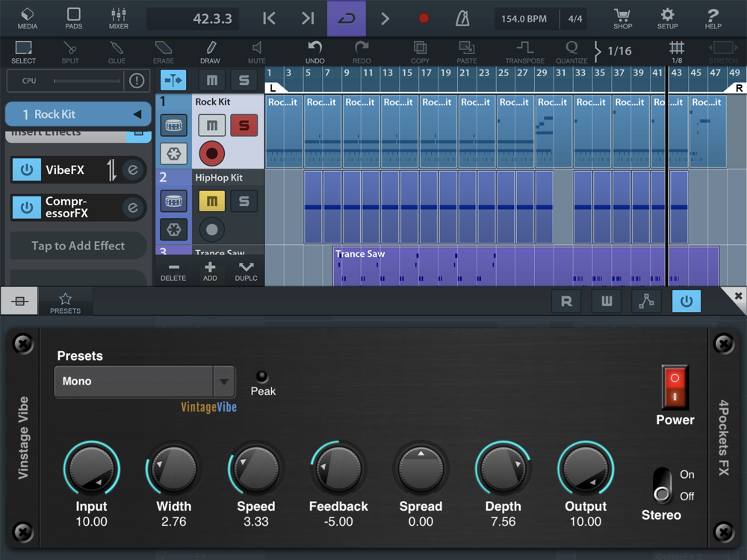Collapse the Rock Kit track inspector arrow

tap(137, 114)
